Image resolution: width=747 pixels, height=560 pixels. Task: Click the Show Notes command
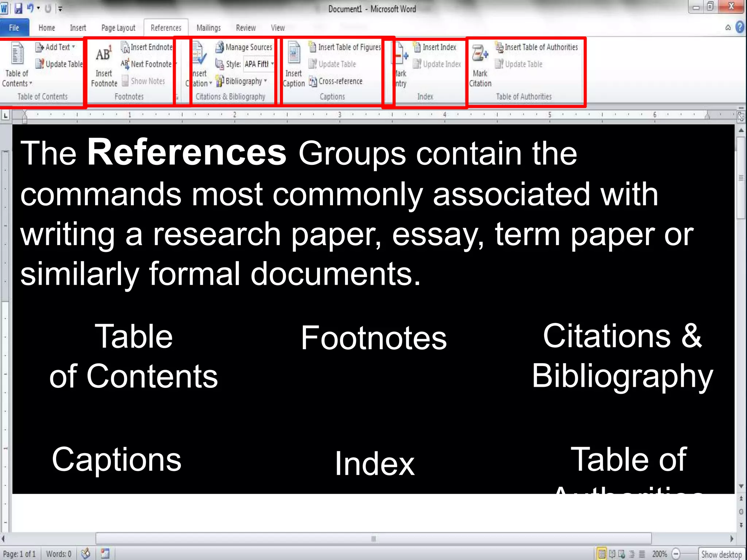[143, 81]
